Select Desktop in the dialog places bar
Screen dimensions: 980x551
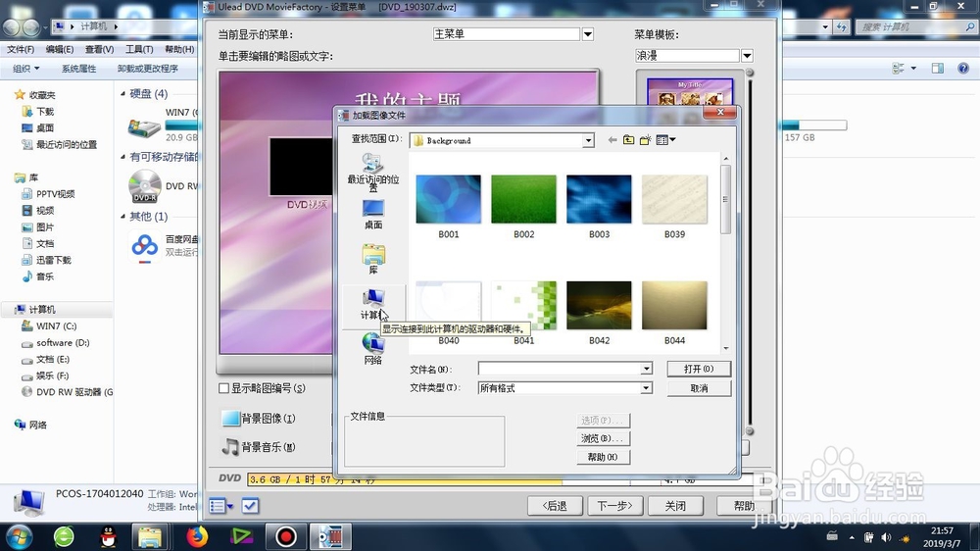[x=373, y=214]
